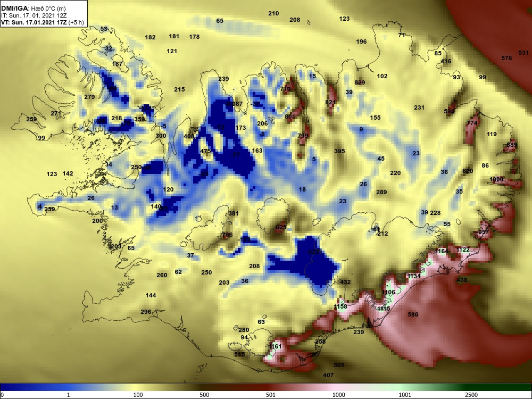
Task: Click the map value '710'
Action: click(285, 89)
